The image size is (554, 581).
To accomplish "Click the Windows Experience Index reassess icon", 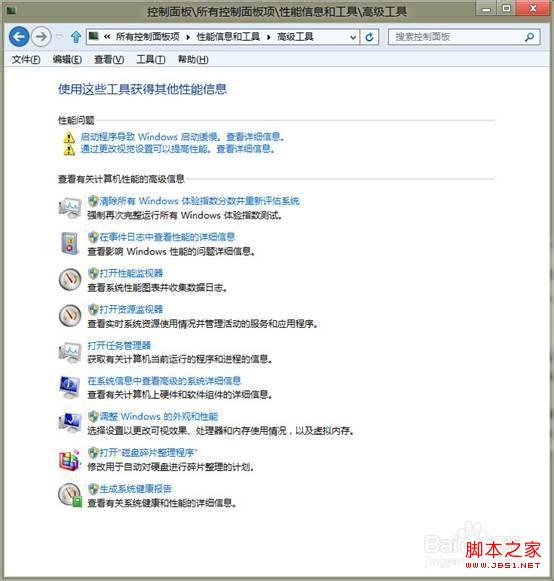I will coord(70,208).
